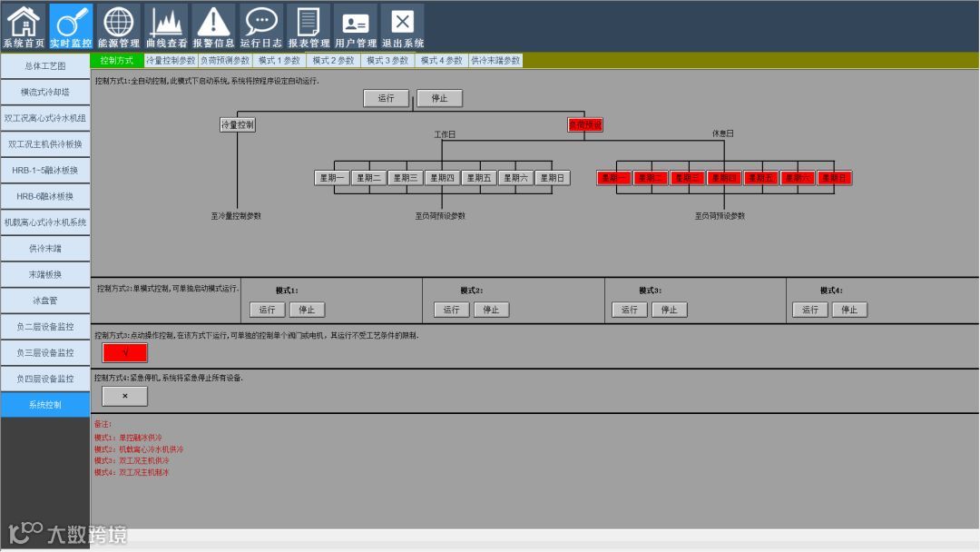This screenshot has height=552, width=980.
Task: Open 供冷末端 in sidebar
Action: pos(45,249)
